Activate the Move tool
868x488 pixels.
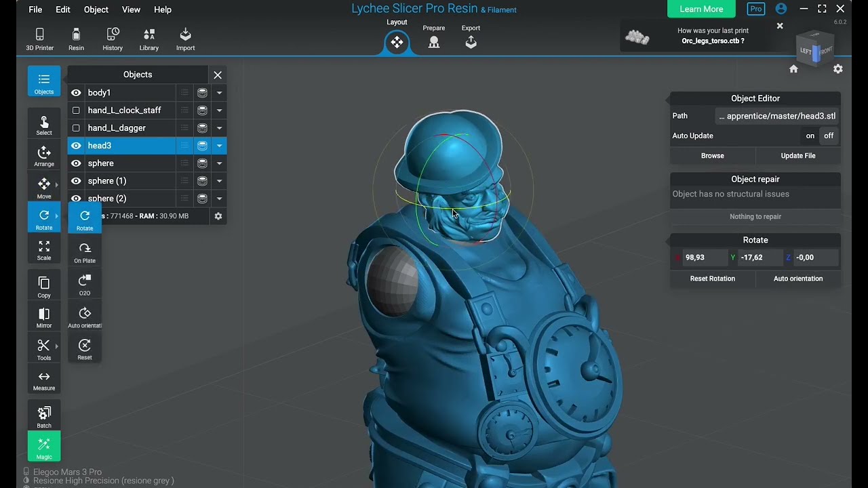pos(44,188)
